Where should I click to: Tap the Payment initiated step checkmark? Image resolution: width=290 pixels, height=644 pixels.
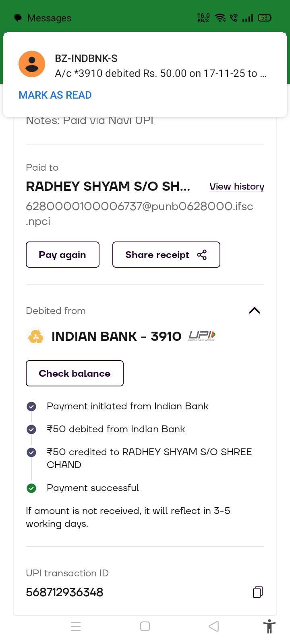coord(31,407)
